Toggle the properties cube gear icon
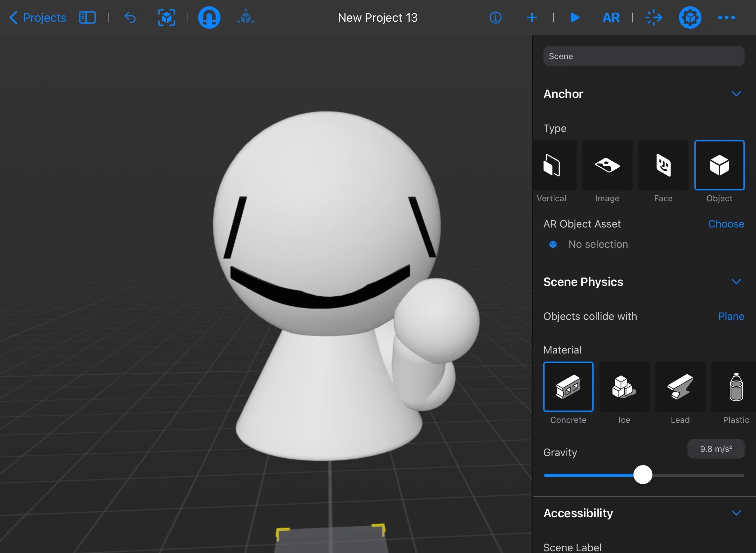Viewport: 756px width, 553px height. pyautogui.click(x=690, y=17)
